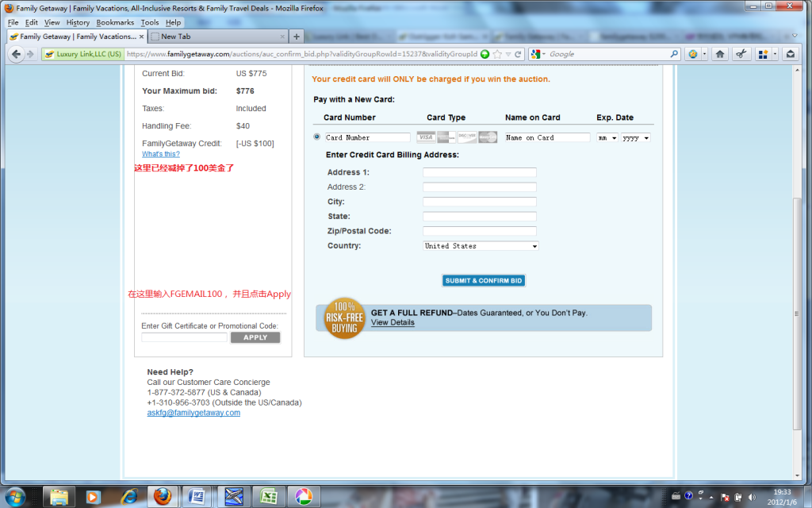
Task: Open Windows Explorer from the taskbar
Action: click(x=59, y=497)
